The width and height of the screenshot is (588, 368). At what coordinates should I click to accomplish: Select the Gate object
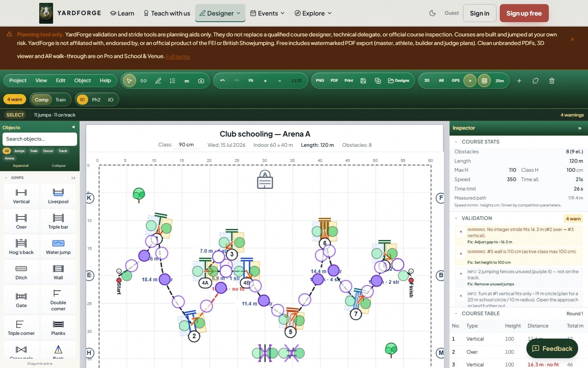(x=21, y=299)
